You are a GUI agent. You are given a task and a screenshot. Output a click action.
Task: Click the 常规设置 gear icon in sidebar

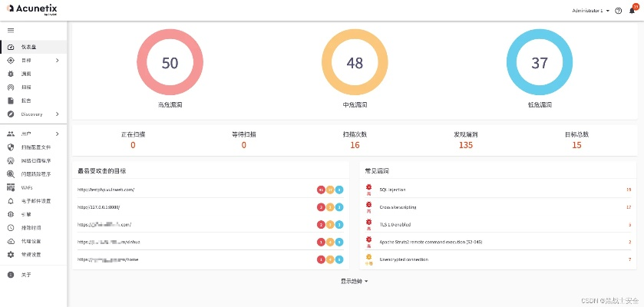[11, 254]
